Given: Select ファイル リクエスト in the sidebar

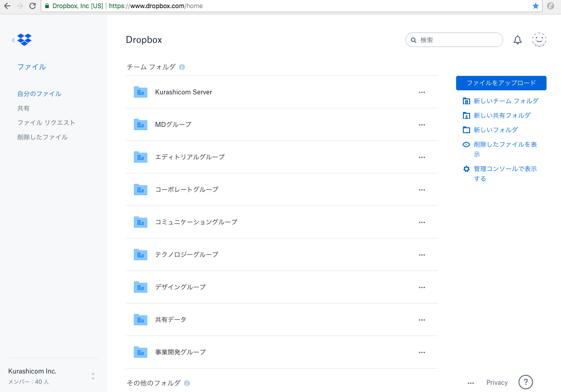Looking at the screenshot, I should click(x=46, y=123).
